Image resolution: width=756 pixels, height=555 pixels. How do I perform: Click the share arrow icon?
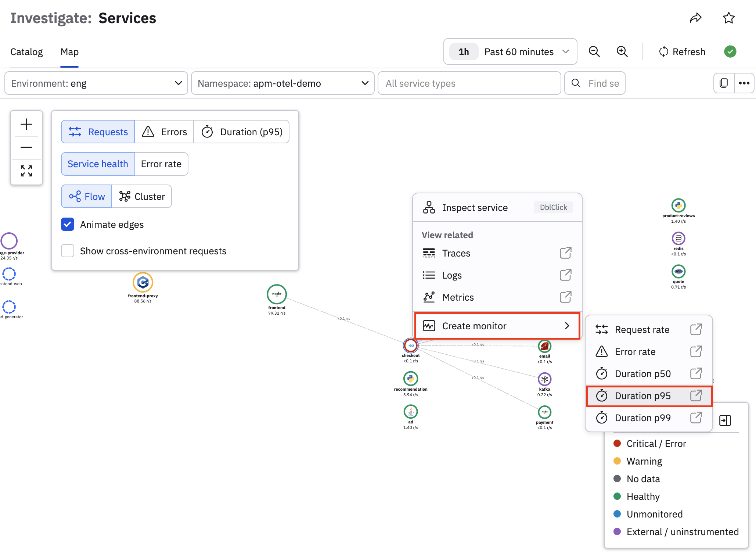point(695,18)
